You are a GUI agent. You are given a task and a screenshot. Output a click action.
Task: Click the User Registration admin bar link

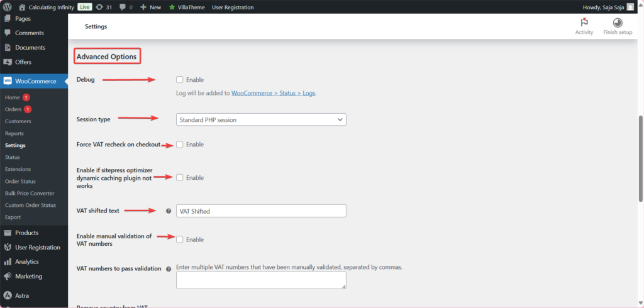pos(233,7)
